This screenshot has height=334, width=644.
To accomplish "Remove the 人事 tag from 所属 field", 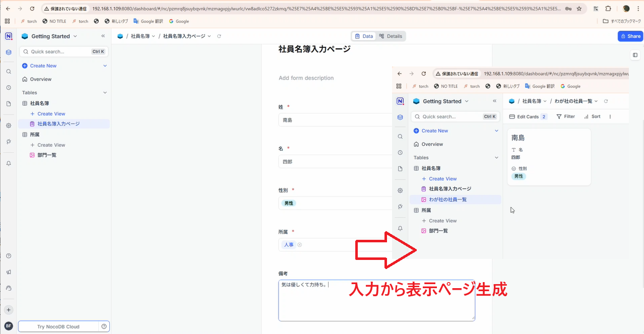I will click(x=299, y=245).
